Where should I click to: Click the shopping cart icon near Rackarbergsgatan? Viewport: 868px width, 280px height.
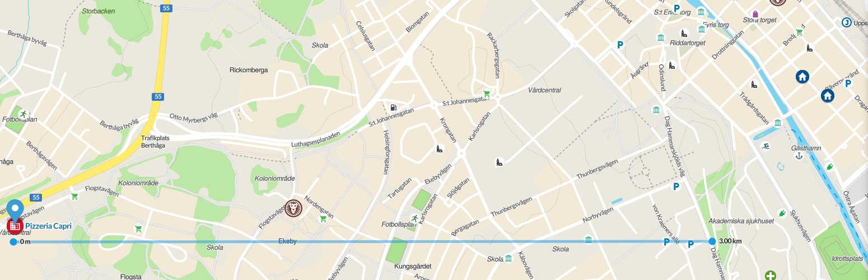pyautogui.click(x=487, y=94)
